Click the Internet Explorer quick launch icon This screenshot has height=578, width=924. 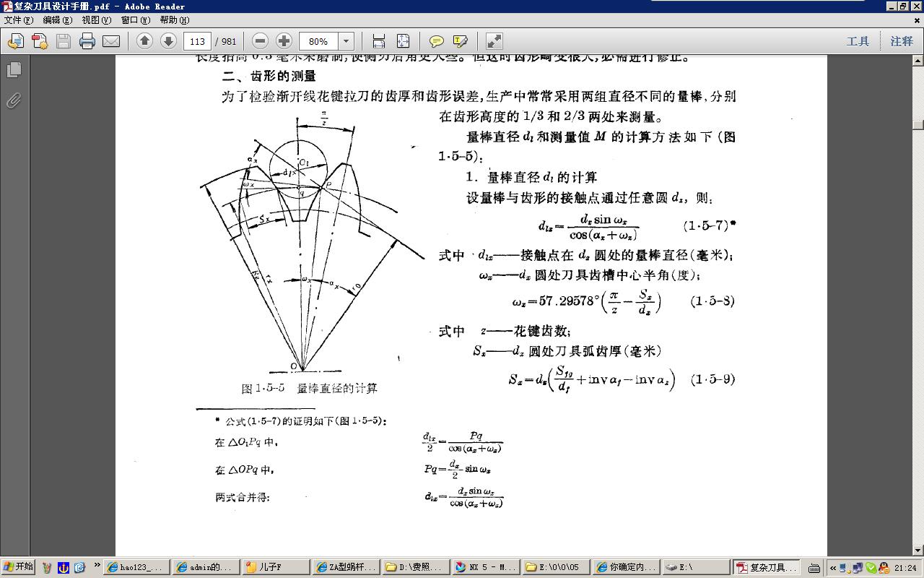coord(79,568)
